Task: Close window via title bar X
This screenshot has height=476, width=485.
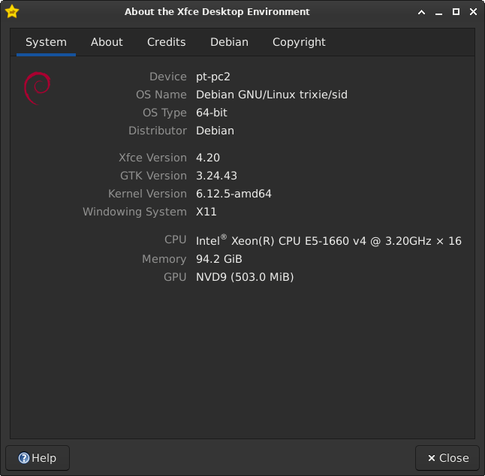Action: 473,12
